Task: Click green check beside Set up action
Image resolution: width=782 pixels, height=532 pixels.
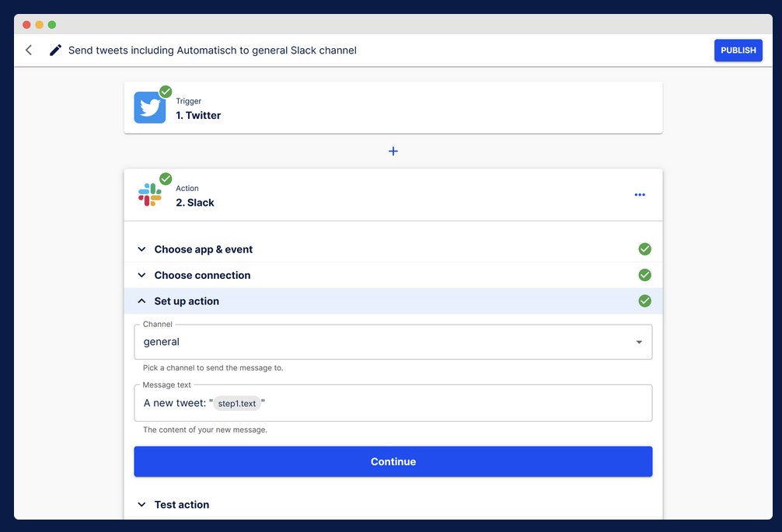Action: pos(645,301)
